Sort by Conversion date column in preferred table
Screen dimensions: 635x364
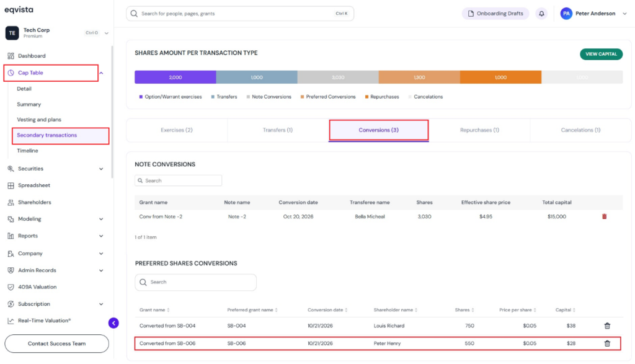click(x=327, y=310)
